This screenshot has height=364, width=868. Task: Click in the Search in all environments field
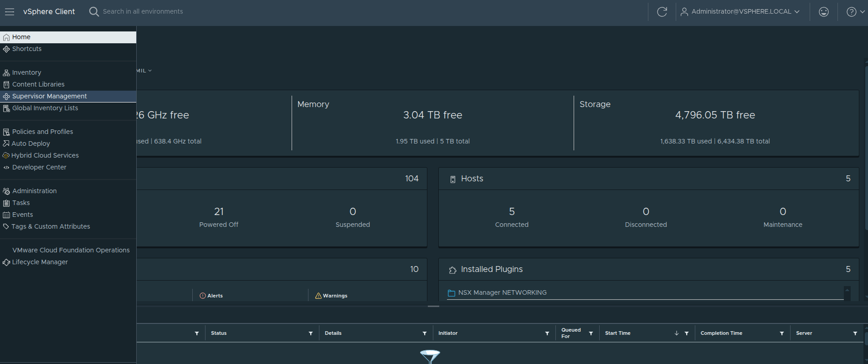(143, 11)
